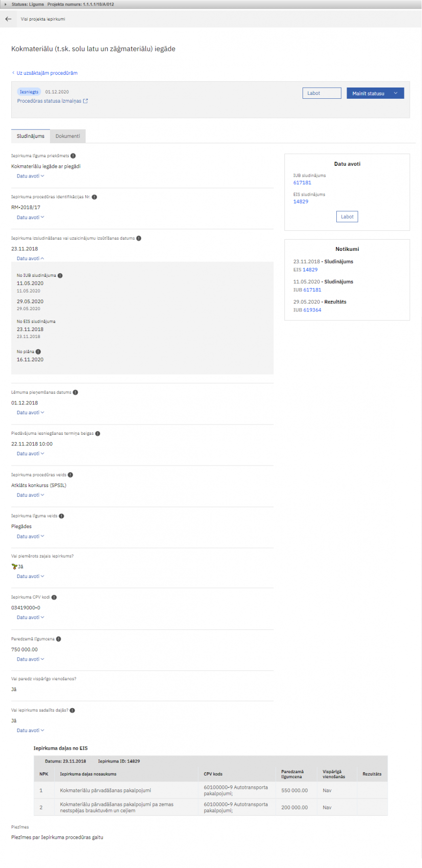
Task: Select the Sludinājums tab
Action: [x=30, y=136]
